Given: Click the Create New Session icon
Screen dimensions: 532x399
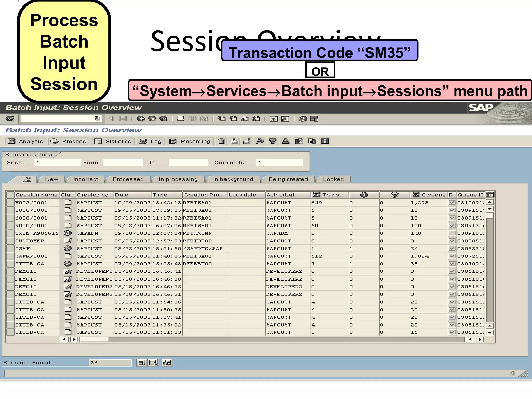Looking at the screenshot, I should click(274, 119).
